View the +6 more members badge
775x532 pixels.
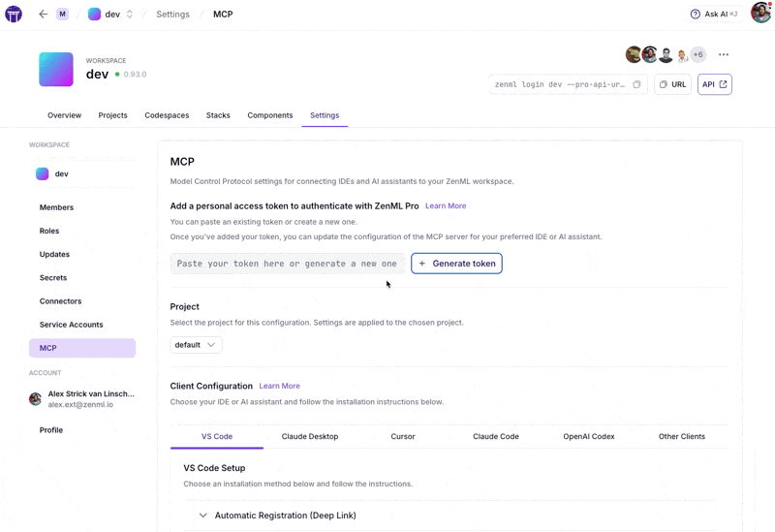(x=697, y=54)
